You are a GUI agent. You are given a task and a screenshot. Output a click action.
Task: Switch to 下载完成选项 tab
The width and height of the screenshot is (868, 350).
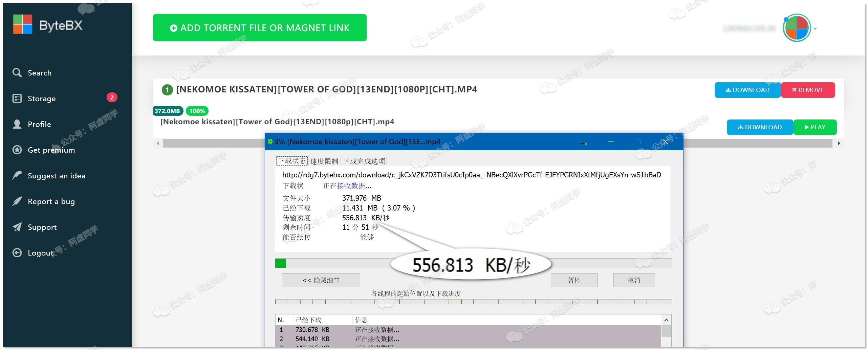point(364,161)
